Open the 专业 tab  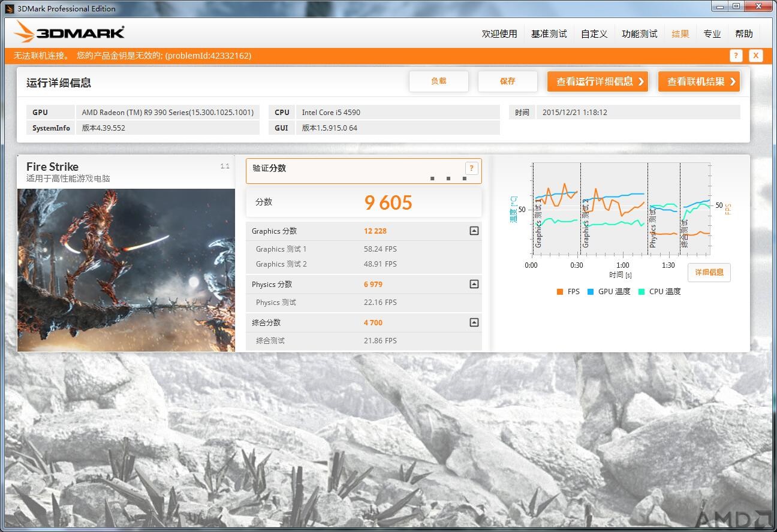[x=712, y=34]
